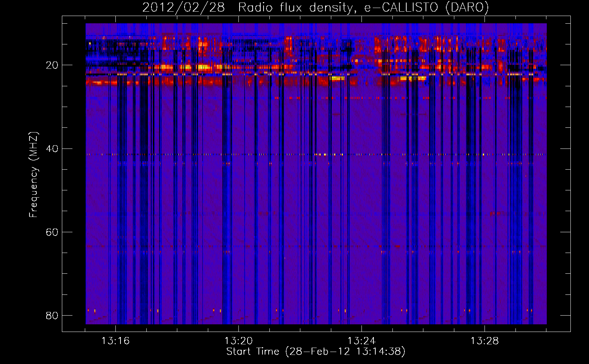Screen dimensions: 589x364
Task: Click the plot title '2012/02/28 Radio flux density'
Action: pos(315,8)
